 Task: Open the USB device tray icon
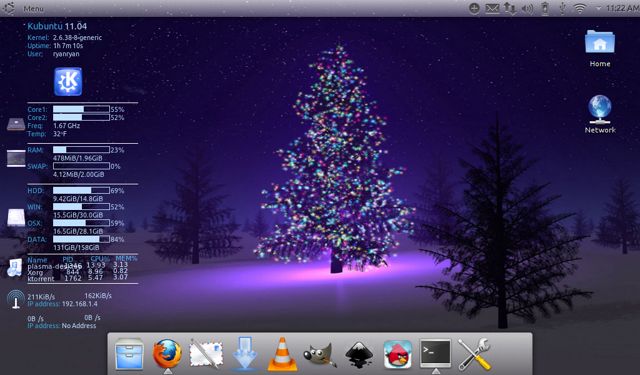[562, 8]
